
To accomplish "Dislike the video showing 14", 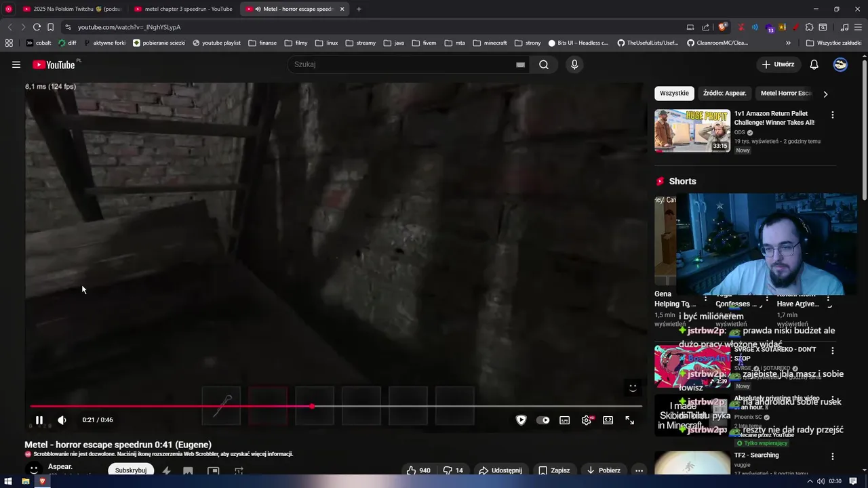I will [x=453, y=470].
